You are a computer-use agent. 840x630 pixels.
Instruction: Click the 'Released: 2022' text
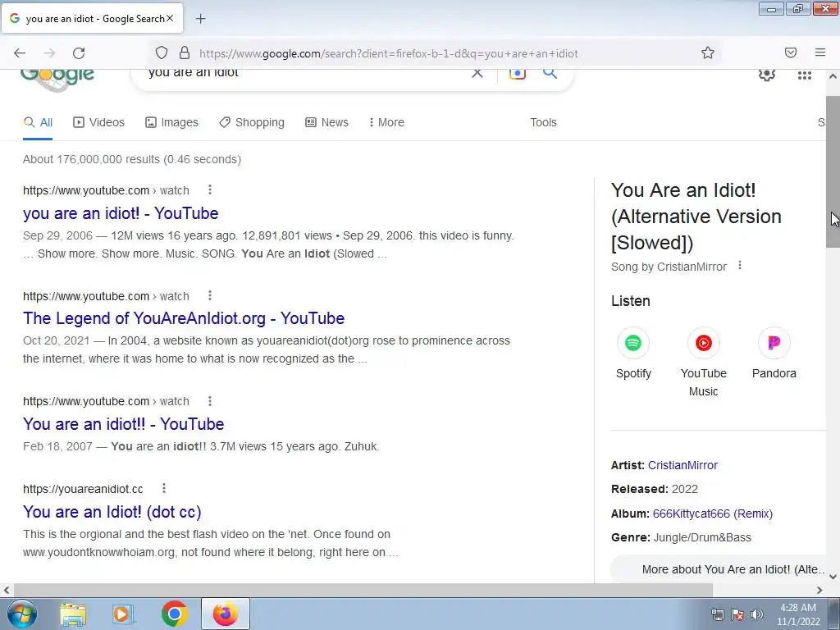(654, 489)
